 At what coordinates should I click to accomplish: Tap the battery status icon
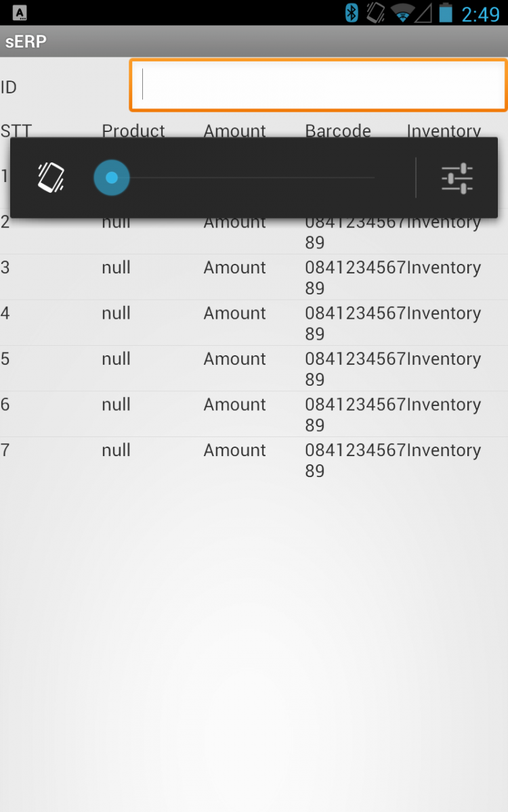tap(445, 13)
